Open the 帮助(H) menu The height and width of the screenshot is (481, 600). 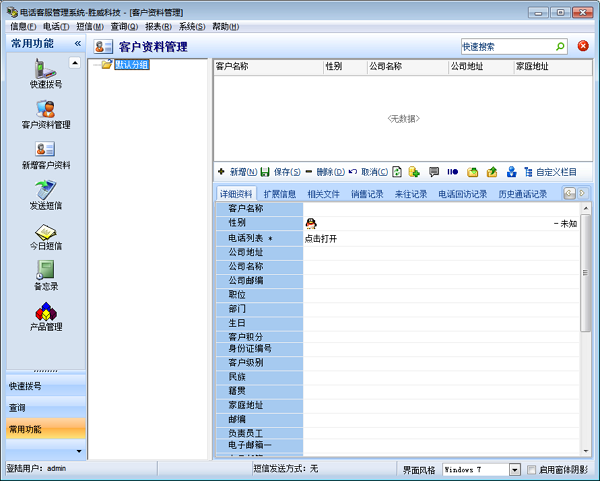click(x=225, y=26)
